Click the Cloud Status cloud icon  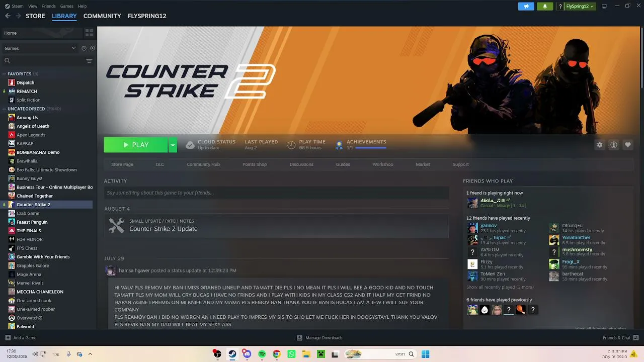(190, 145)
